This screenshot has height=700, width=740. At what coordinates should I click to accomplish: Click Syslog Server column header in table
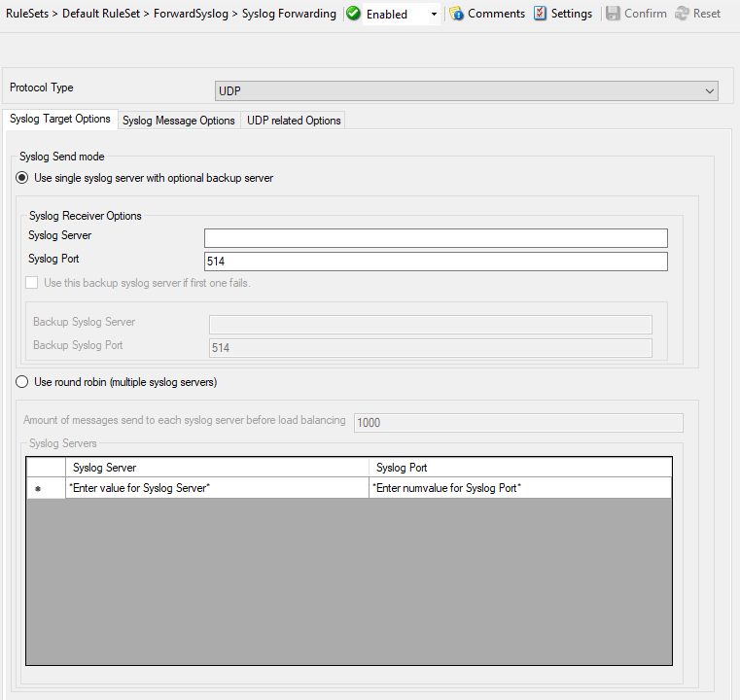coord(217,468)
